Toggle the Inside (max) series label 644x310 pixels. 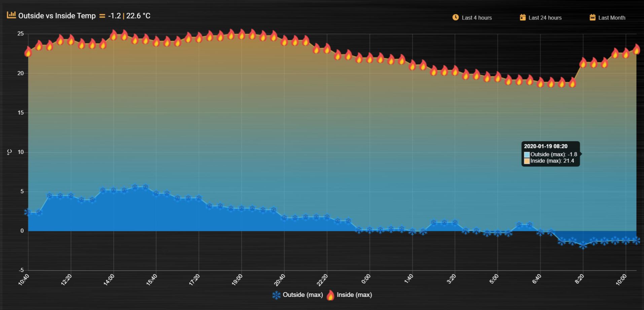click(354, 295)
